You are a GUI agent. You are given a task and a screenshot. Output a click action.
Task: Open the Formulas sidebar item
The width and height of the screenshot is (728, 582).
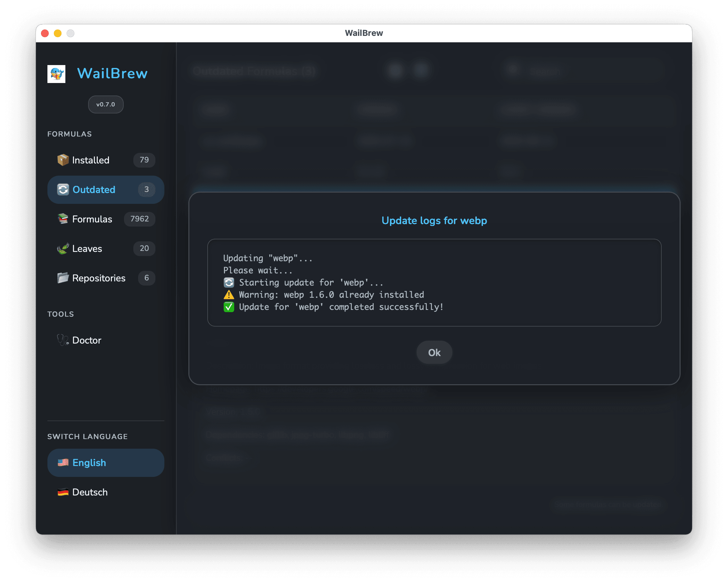[x=106, y=219]
